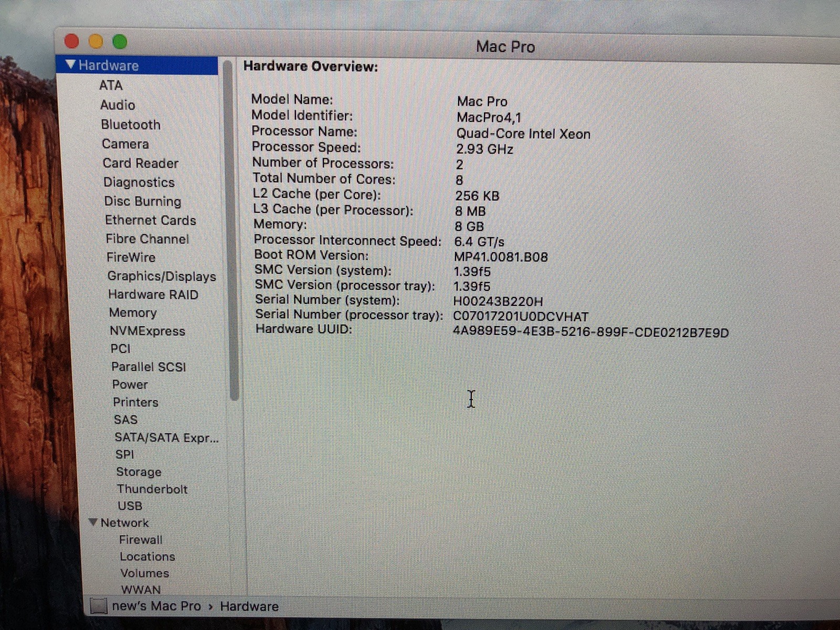Click the "H00243B220H" system serial number

pos(498,301)
